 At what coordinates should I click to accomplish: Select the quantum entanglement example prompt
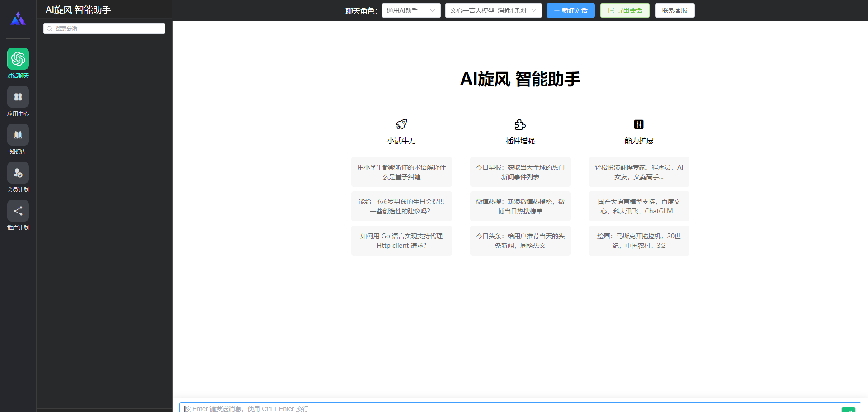pos(401,172)
